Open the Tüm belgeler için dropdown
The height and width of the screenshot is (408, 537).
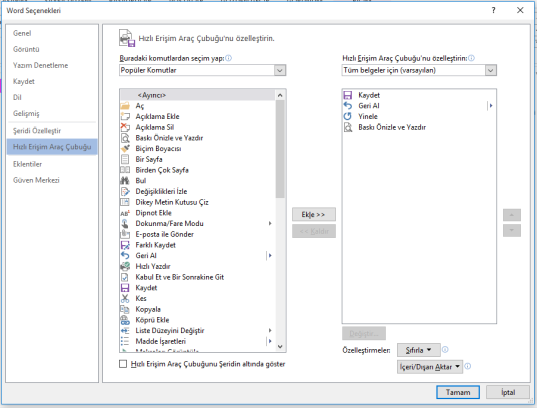(419, 70)
